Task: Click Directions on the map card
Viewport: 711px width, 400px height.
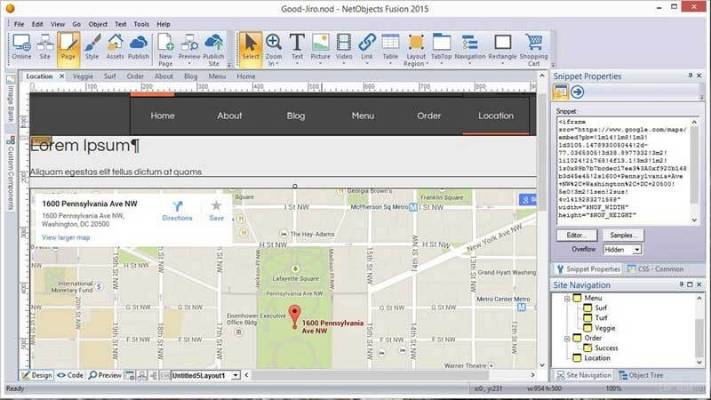Action: tap(177, 211)
